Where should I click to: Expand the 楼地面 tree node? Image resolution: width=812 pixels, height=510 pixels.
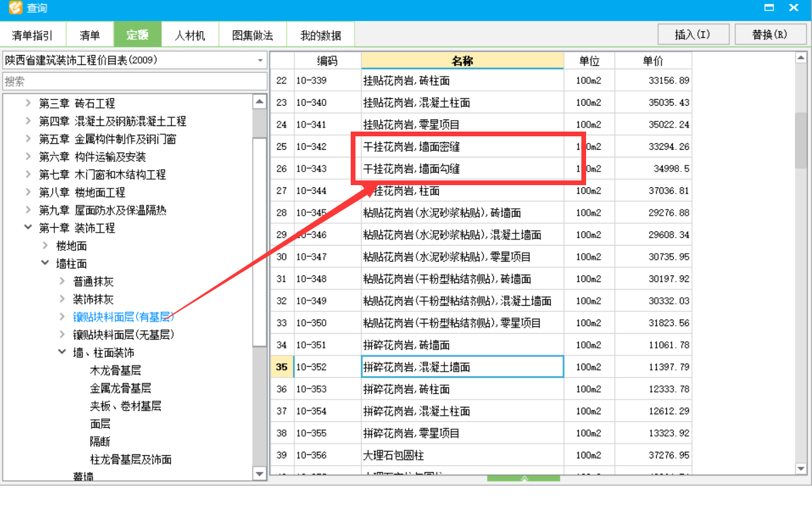[x=44, y=246]
